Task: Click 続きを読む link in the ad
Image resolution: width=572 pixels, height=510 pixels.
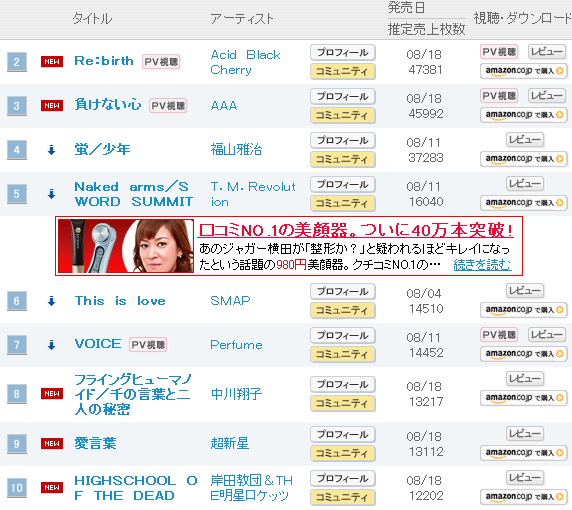Action: [482, 264]
